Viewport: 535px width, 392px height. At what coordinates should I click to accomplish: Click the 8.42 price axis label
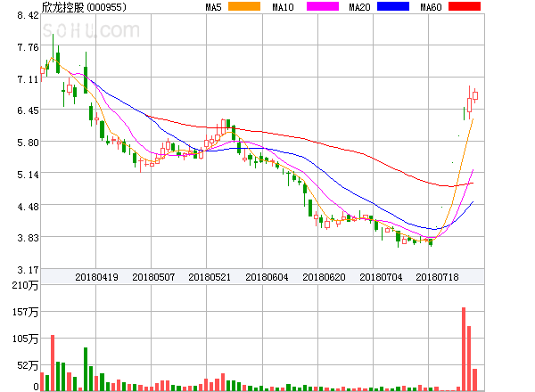click(x=28, y=15)
